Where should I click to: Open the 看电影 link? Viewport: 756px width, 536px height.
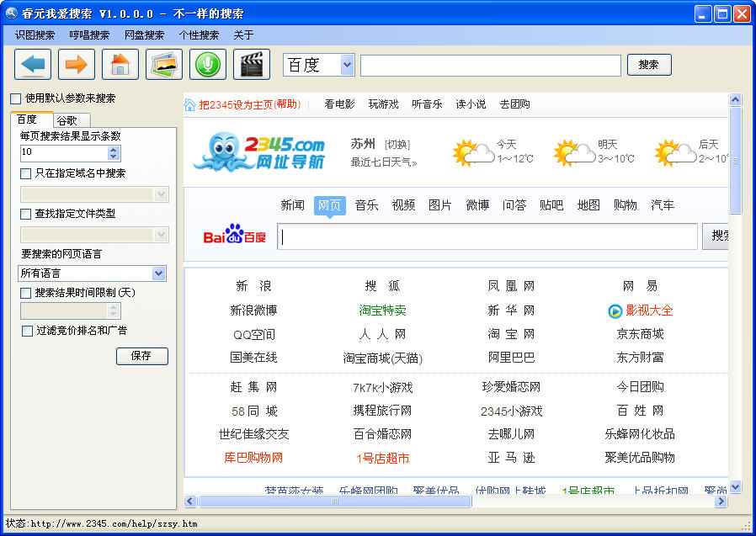click(339, 104)
